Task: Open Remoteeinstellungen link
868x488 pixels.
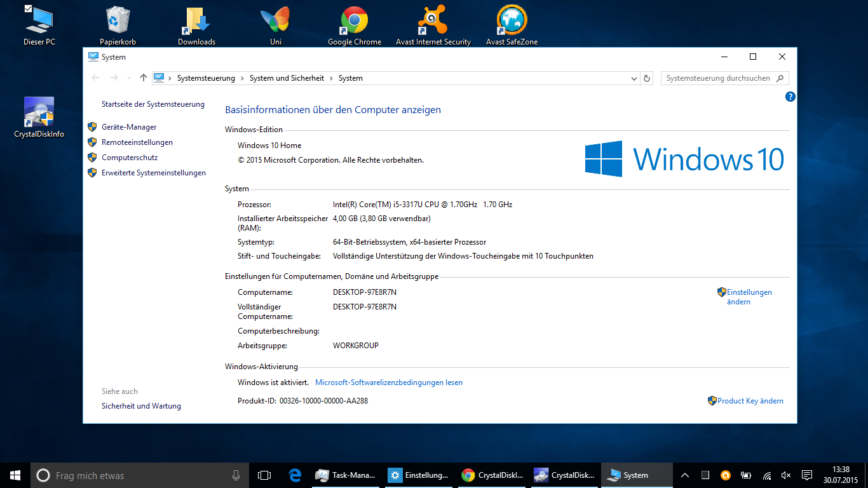Action: tap(137, 142)
